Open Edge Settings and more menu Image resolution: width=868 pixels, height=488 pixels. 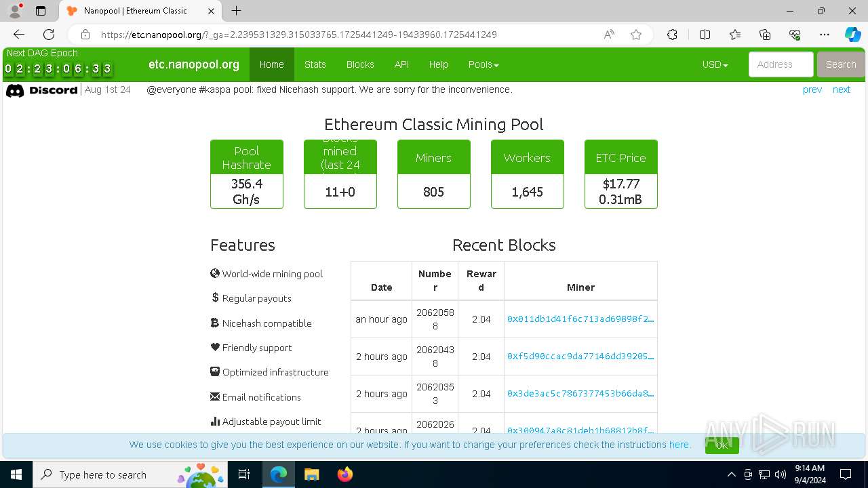825,35
